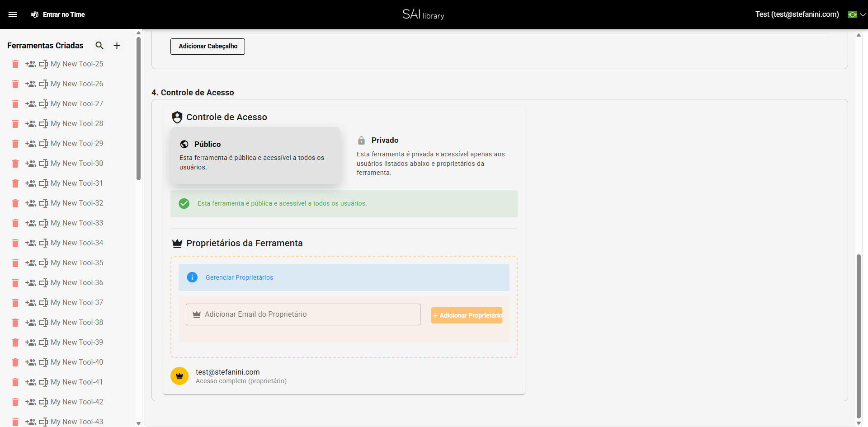Click sidebar scroll down arrow

[138, 423]
